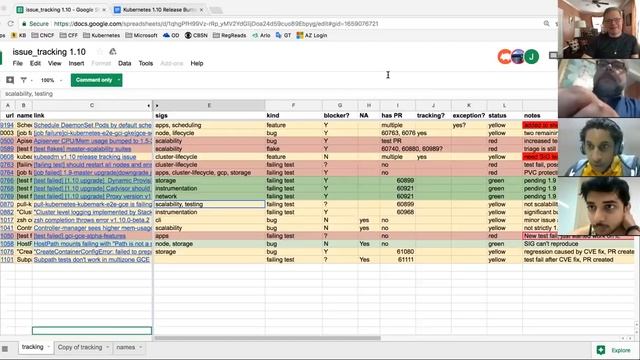Viewport: 640px width, 360px height.
Task: Click the filter views funnel icon
Action: pyautogui.click(x=24, y=80)
